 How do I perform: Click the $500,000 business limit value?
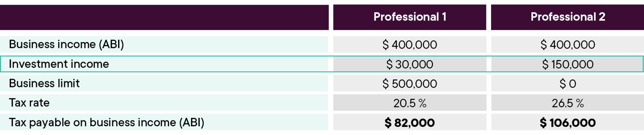coord(410,84)
